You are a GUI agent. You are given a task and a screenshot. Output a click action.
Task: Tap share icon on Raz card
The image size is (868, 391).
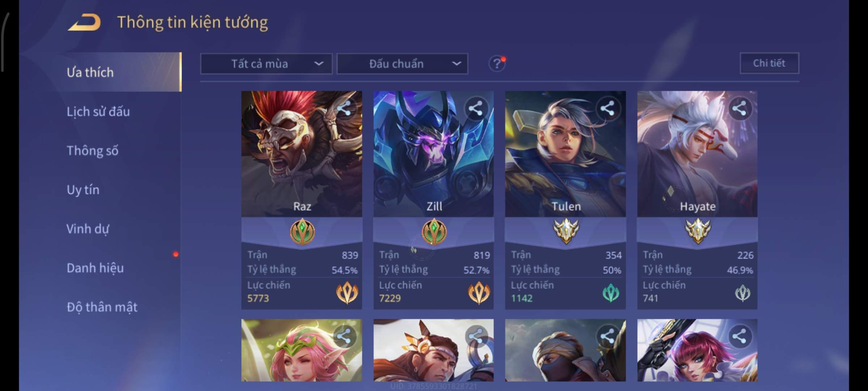click(344, 108)
